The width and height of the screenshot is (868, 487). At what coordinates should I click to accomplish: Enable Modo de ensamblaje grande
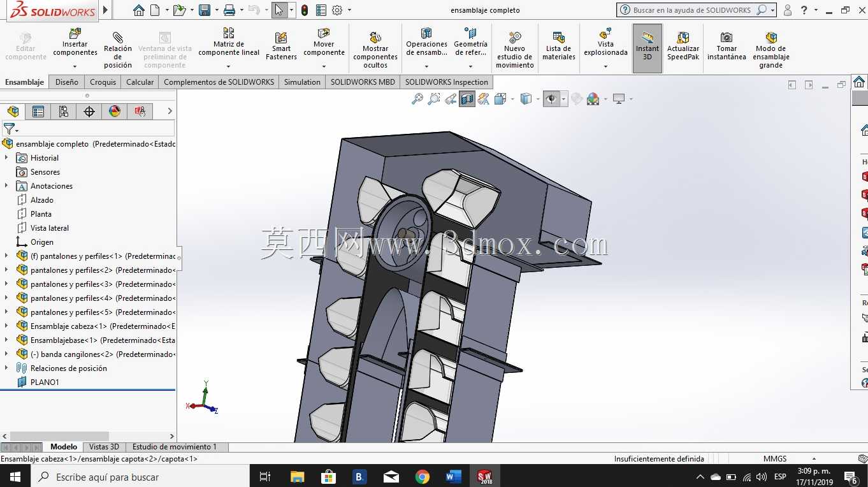(771, 49)
